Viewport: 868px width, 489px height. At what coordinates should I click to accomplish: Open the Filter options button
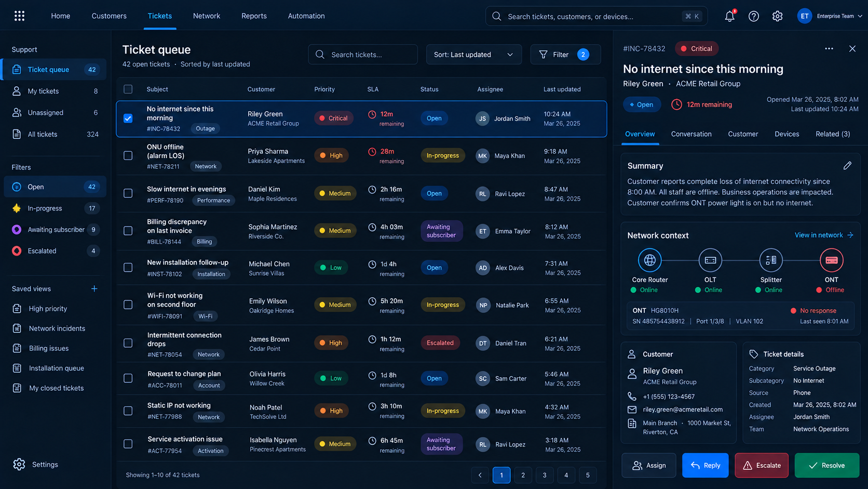coord(565,55)
